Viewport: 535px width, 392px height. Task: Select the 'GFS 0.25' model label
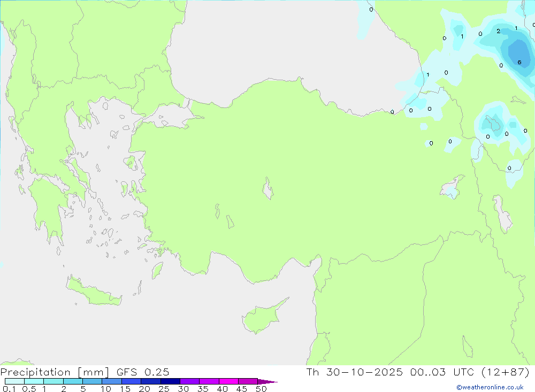coord(143,372)
